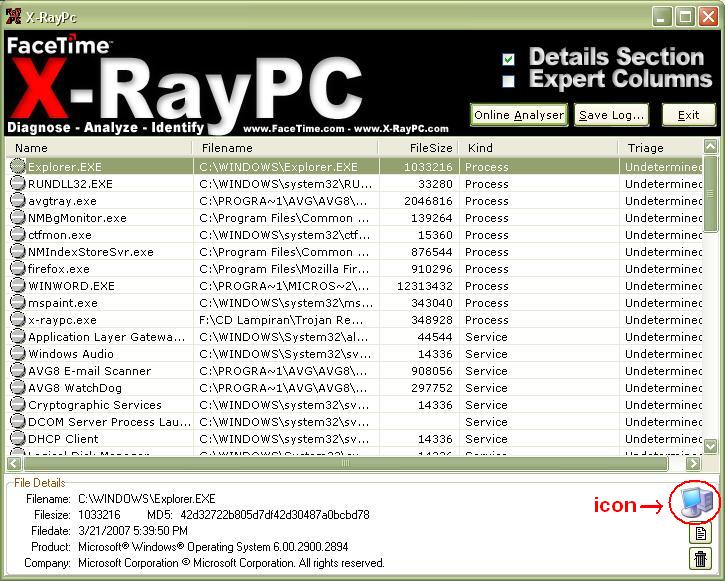Select the WINWORD.EXE process name
Viewport: 725px width, 581px height.
pyautogui.click(x=71, y=286)
